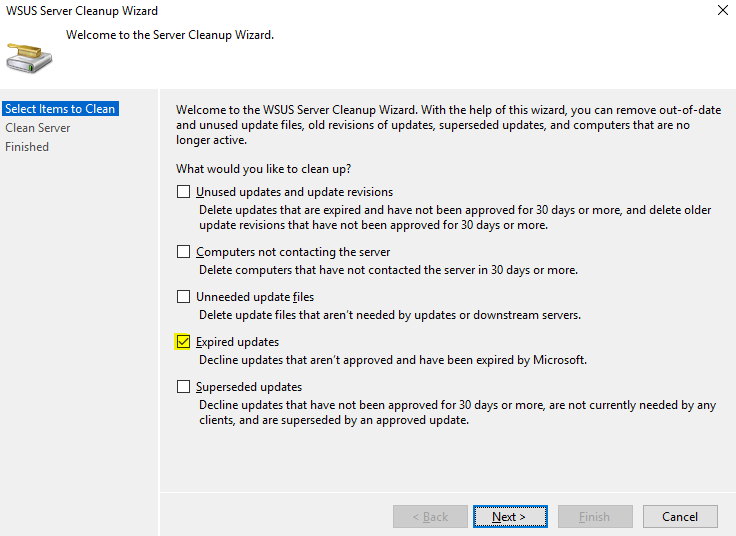Click the 'Unused updates and update revisions' label
The image size is (736, 536).
[294, 192]
